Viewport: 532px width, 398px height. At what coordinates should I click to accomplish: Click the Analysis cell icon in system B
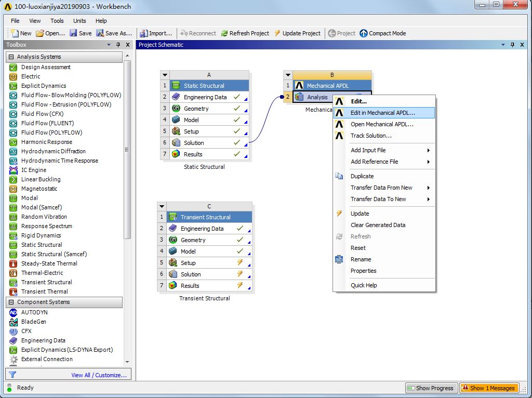click(299, 97)
